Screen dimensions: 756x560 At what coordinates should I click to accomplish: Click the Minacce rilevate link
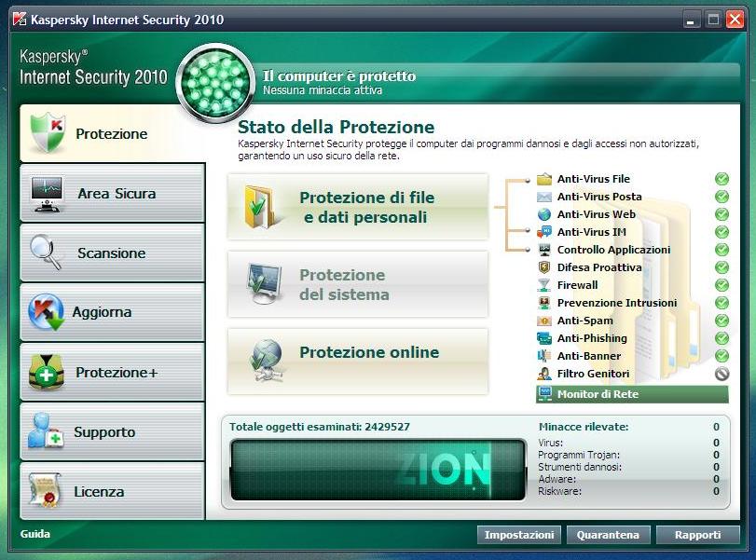pos(584,427)
